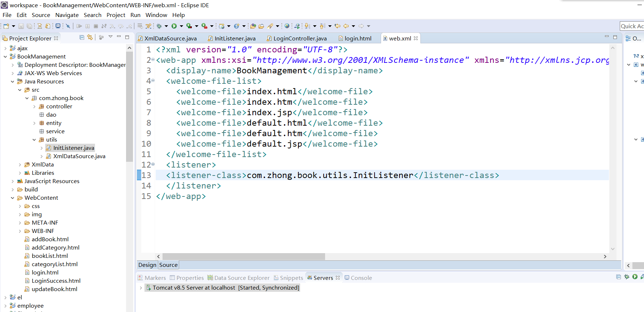Open the Debug dropdown arrow
644x312 pixels.
[x=166, y=26]
